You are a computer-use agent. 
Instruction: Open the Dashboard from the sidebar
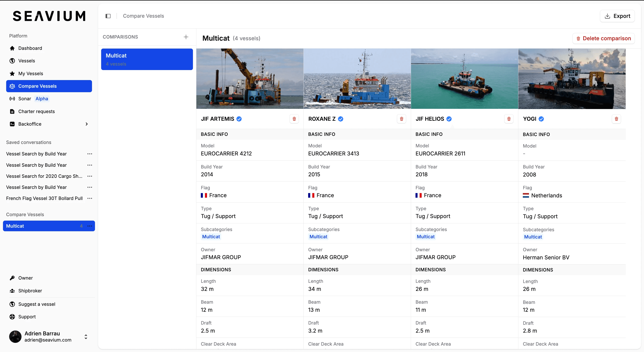tap(30, 48)
